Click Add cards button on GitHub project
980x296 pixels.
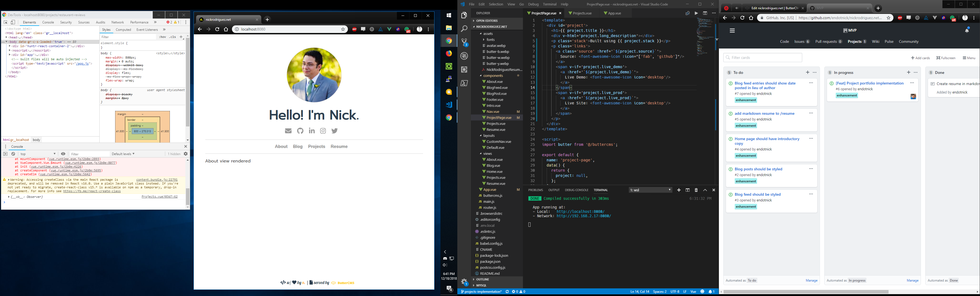click(x=920, y=58)
